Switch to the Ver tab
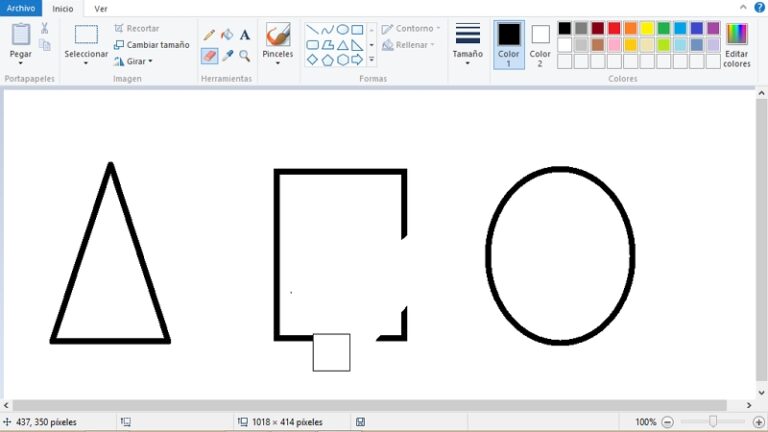Viewport: 768px width, 432px height. (x=101, y=9)
